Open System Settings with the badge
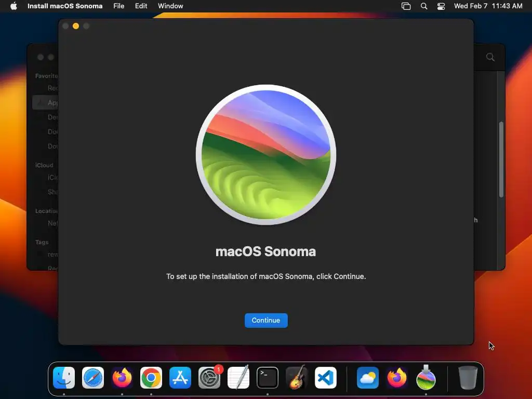This screenshot has height=399, width=532. [x=209, y=378]
